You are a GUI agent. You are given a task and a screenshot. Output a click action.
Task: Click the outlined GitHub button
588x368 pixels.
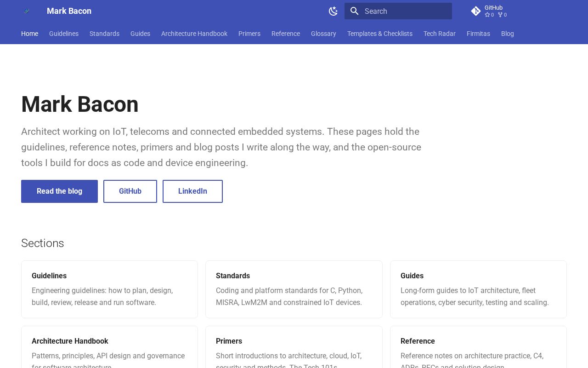point(130,191)
